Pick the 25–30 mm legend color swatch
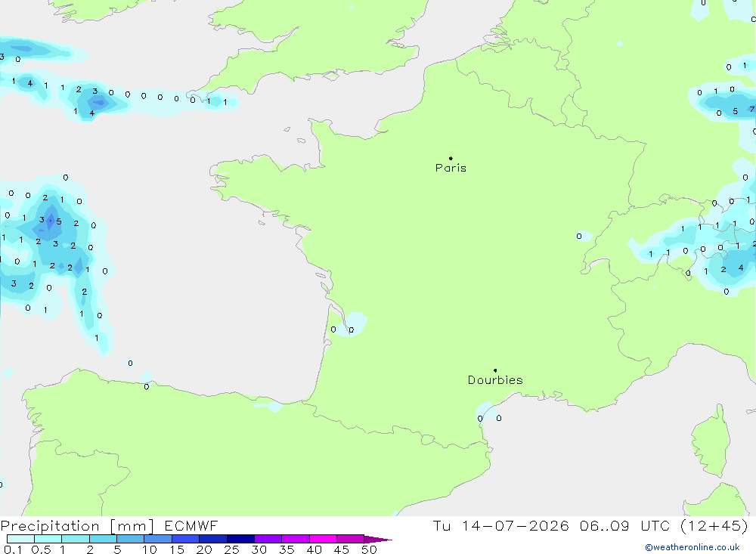This screenshot has width=756, height=554. point(240,539)
